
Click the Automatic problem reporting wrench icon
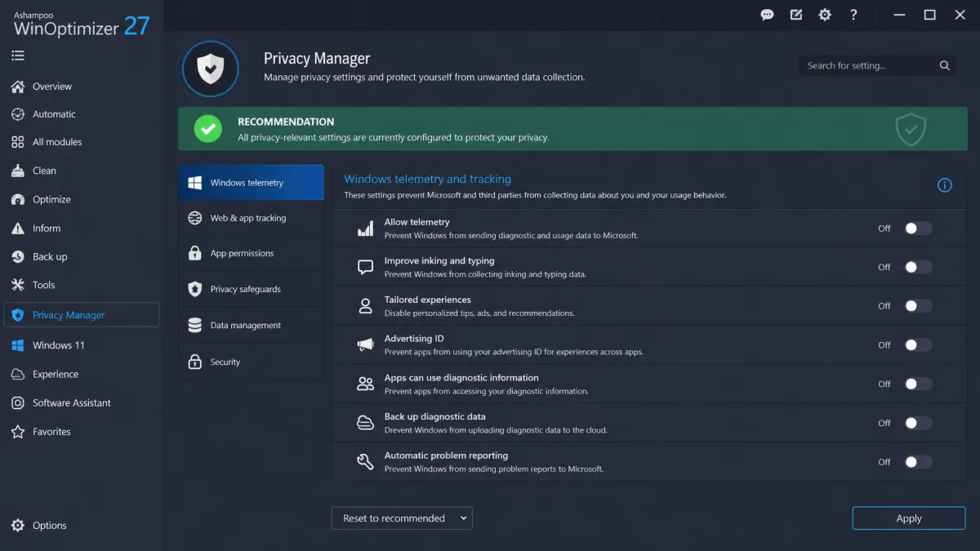pos(365,462)
